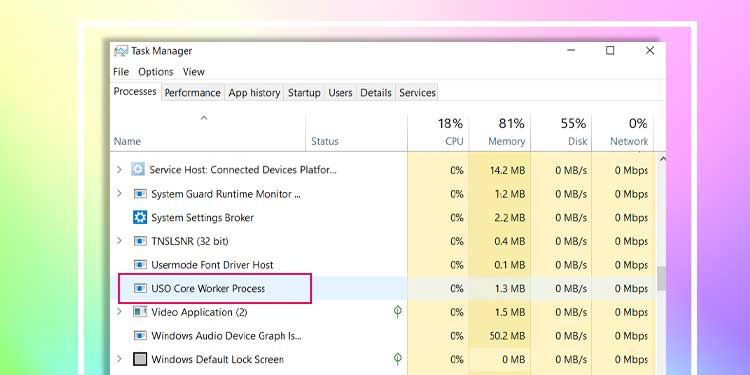Click the Service Host: Connected Devices name text
Image resolution: width=750 pixels, height=375 pixels.
243,170
